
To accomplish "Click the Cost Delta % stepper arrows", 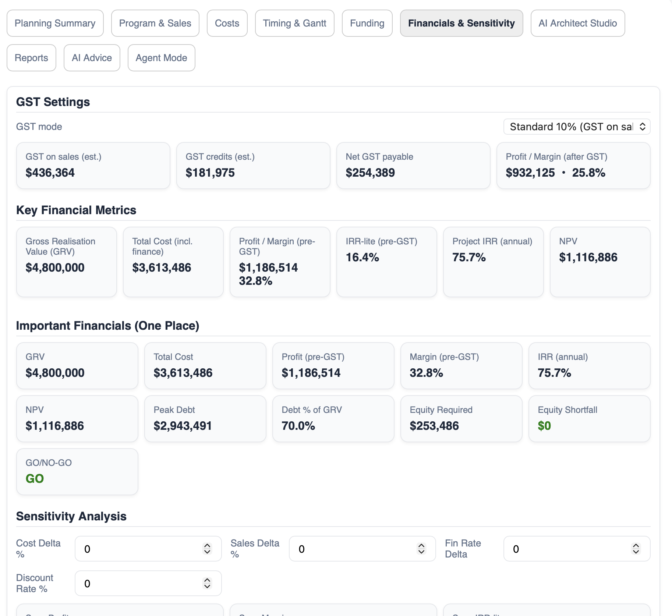I will [x=207, y=549].
